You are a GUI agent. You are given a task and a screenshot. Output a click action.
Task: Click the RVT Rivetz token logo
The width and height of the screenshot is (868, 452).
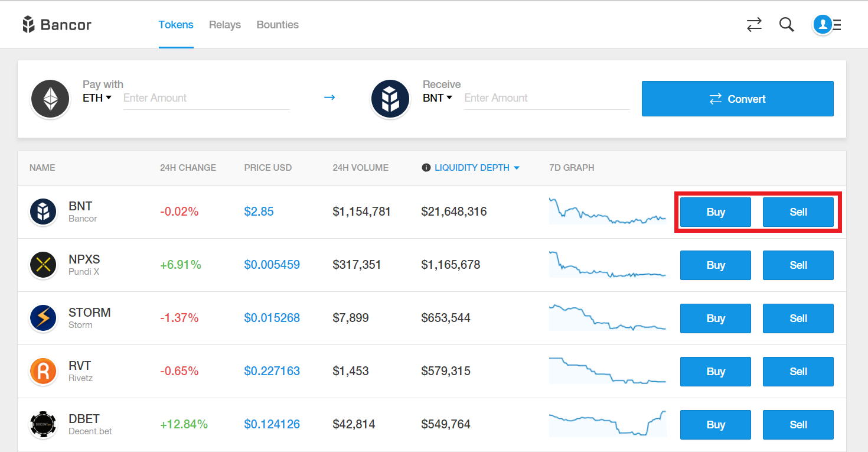click(x=43, y=372)
